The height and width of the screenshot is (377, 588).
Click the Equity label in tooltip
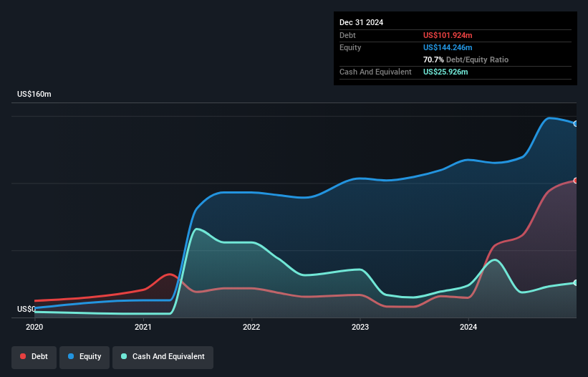pyautogui.click(x=350, y=47)
